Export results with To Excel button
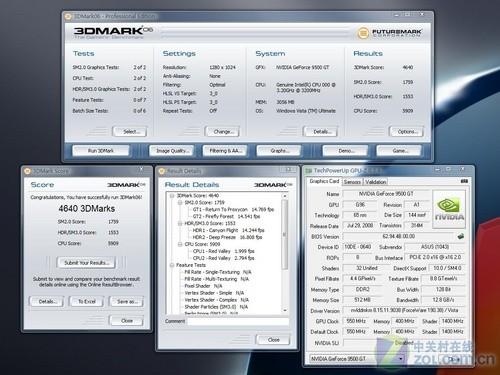 pos(86,302)
